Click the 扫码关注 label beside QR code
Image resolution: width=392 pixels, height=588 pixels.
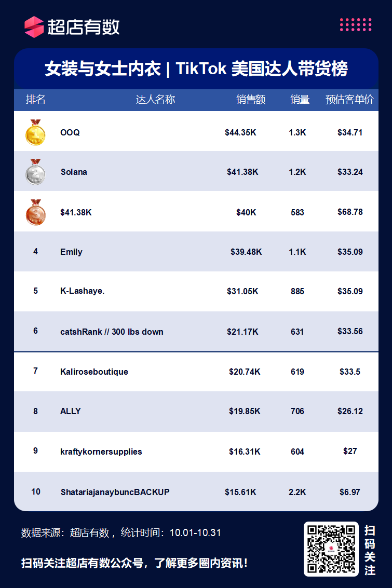click(370, 550)
